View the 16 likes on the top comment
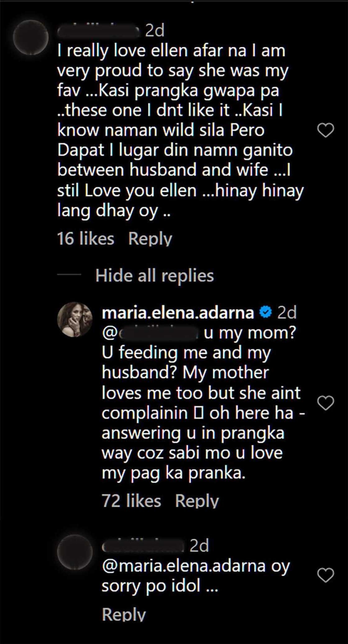This screenshot has height=644, width=348. pyautogui.click(x=85, y=239)
